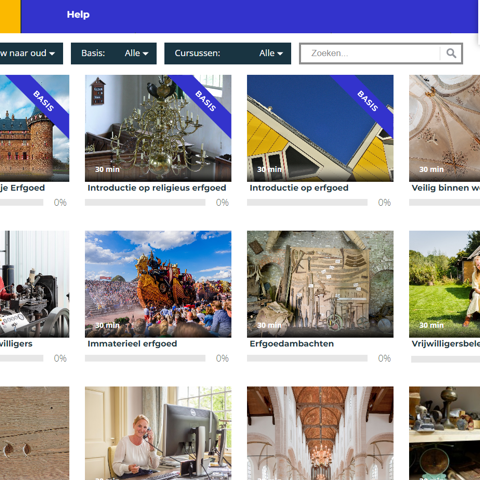Expand the Basis filter dropdown

tap(114, 53)
